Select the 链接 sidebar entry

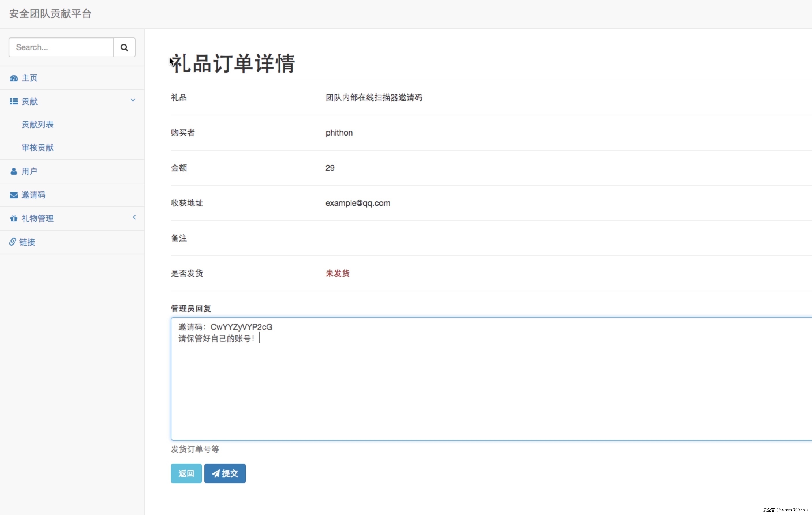[27, 242]
